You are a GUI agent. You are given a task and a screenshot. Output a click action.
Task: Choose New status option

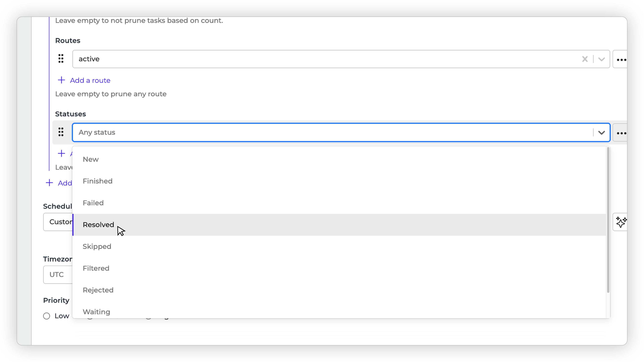(91, 159)
